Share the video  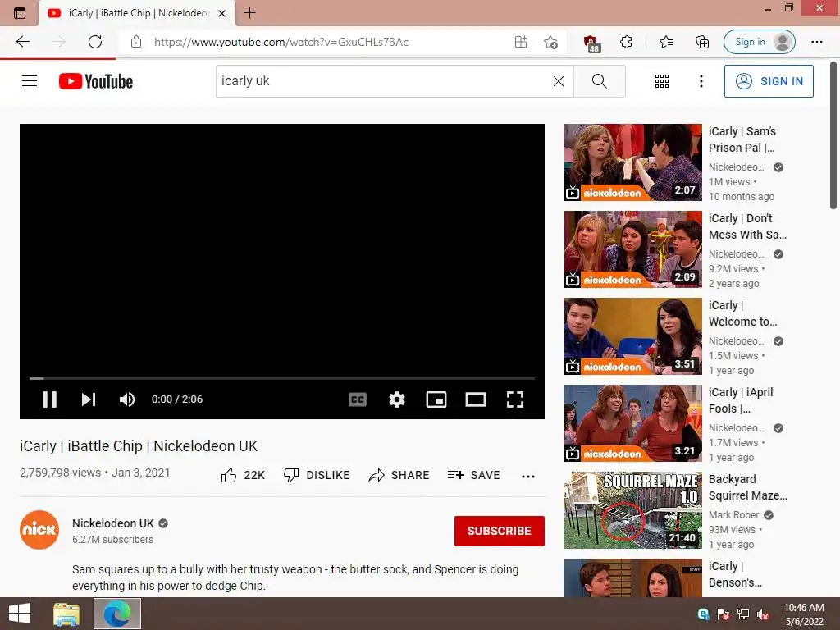(x=399, y=475)
